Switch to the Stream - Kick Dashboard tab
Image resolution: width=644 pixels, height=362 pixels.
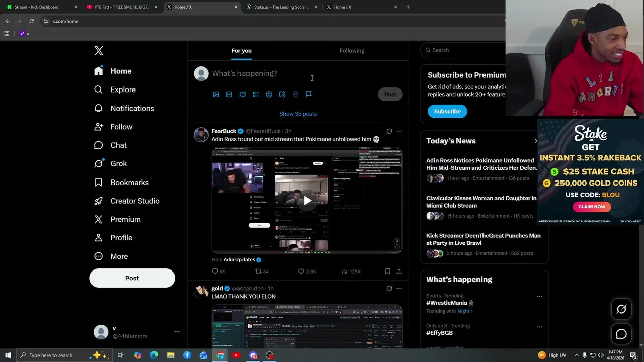(x=42, y=7)
